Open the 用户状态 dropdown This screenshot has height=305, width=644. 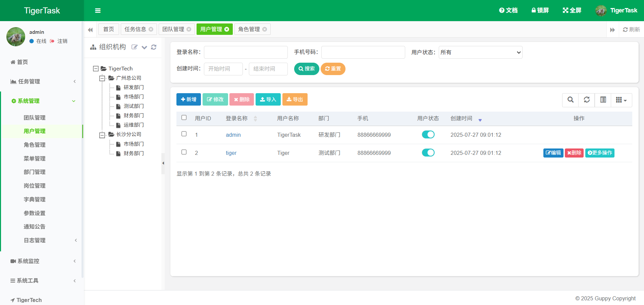(x=480, y=52)
